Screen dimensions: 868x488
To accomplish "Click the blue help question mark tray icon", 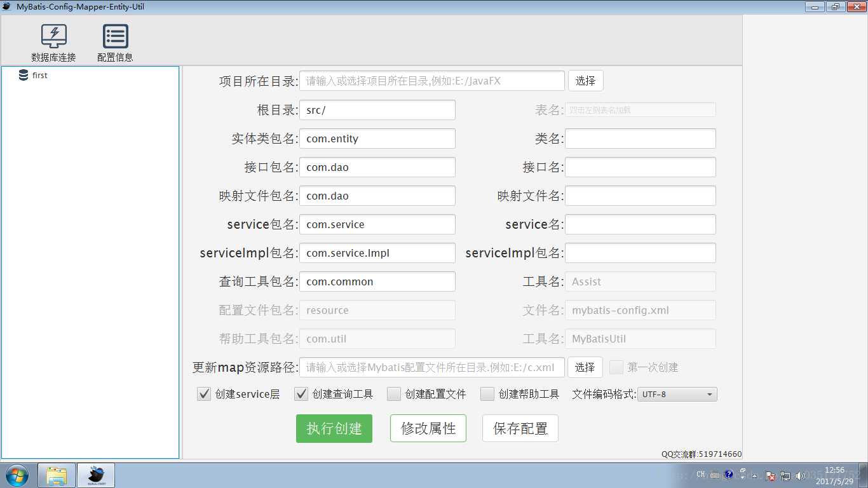I will point(729,475).
